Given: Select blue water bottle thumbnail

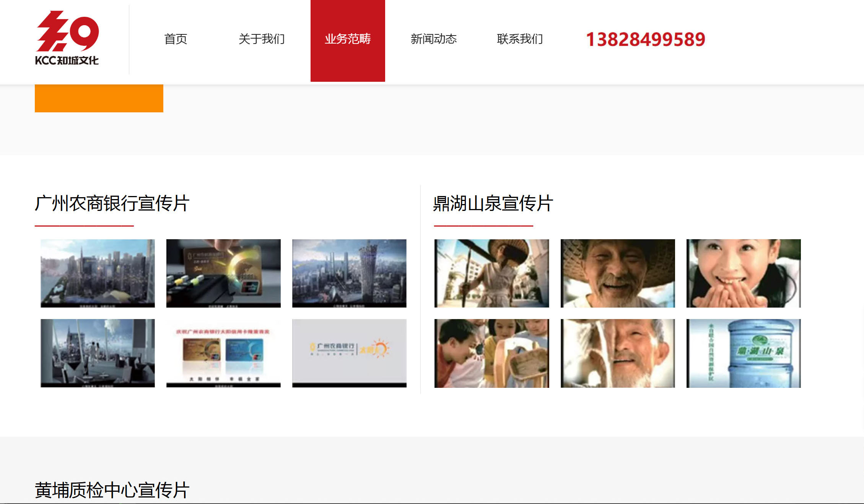Looking at the screenshot, I should [744, 353].
